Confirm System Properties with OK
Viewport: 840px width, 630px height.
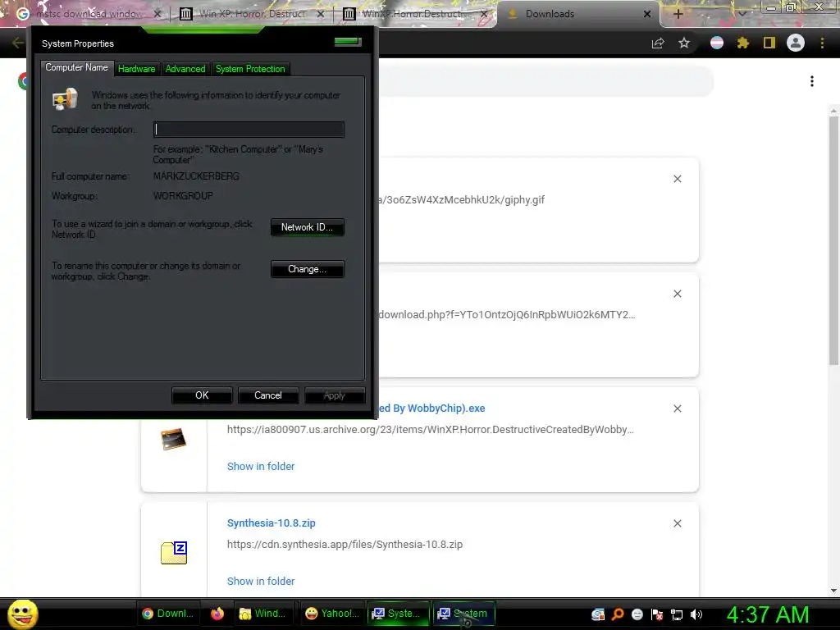tap(202, 395)
